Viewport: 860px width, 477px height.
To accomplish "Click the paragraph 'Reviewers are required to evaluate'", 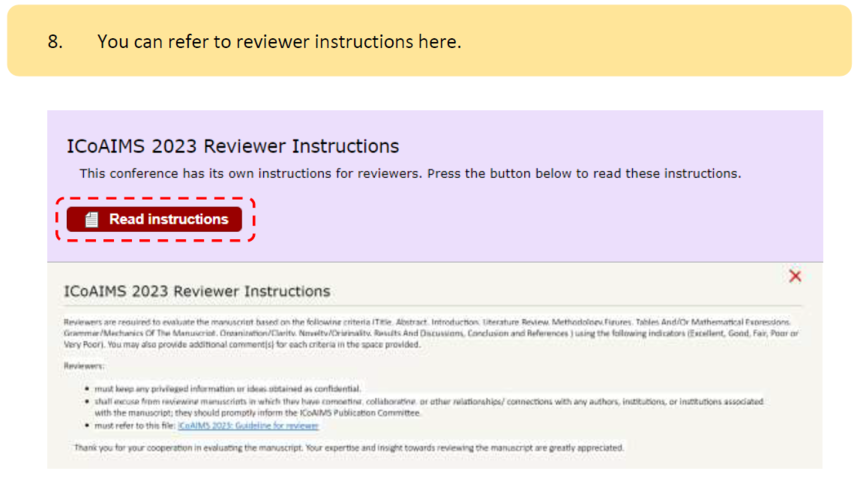I will click(431, 333).
